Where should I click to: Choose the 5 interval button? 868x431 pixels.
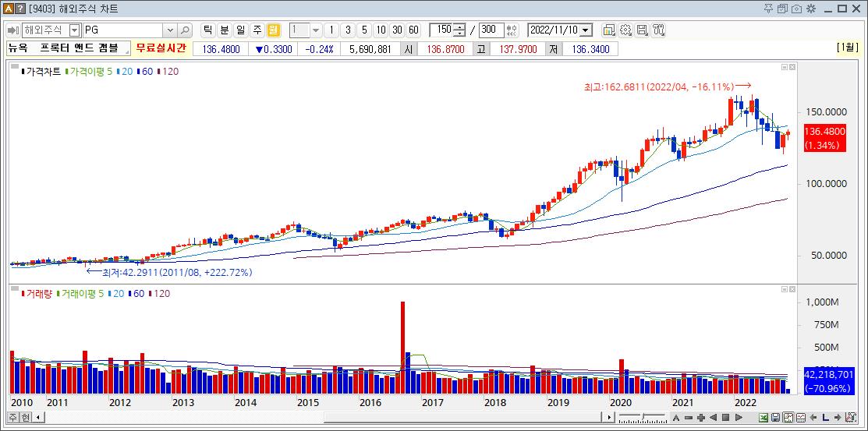click(x=363, y=30)
